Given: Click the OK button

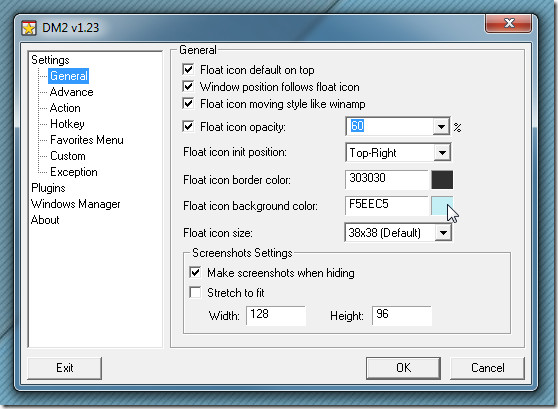Looking at the screenshot, I should point(403,368).
